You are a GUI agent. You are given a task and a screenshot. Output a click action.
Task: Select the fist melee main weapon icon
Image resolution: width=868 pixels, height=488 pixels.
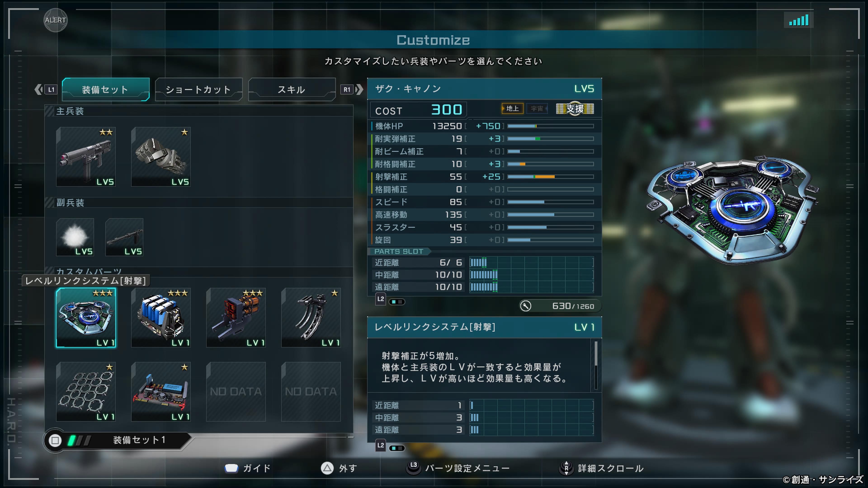(161, 157)
